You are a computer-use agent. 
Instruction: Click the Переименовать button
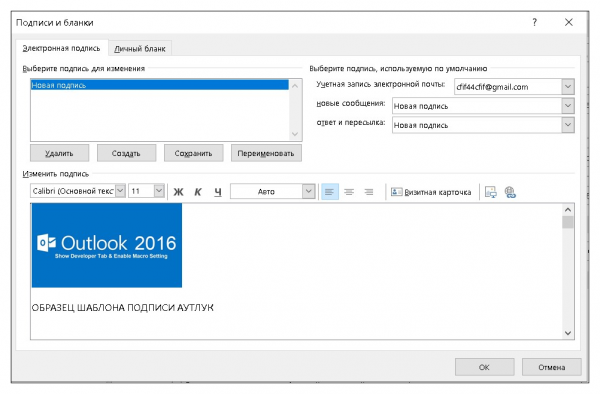(266, 153)
